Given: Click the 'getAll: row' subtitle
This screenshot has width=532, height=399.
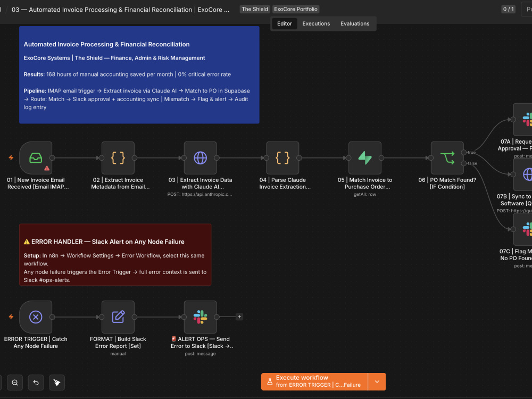Looking at the screenshot, I should point(365,194).
